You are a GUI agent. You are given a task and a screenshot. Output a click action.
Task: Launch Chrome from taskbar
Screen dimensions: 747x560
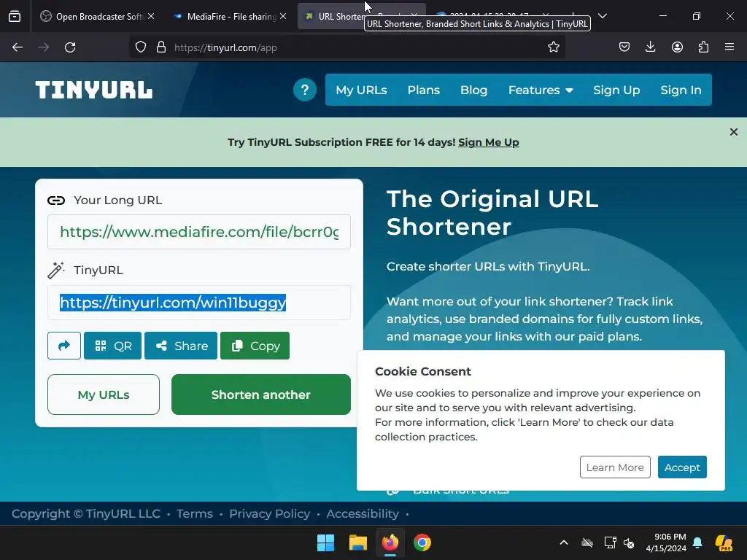point(422,542)
